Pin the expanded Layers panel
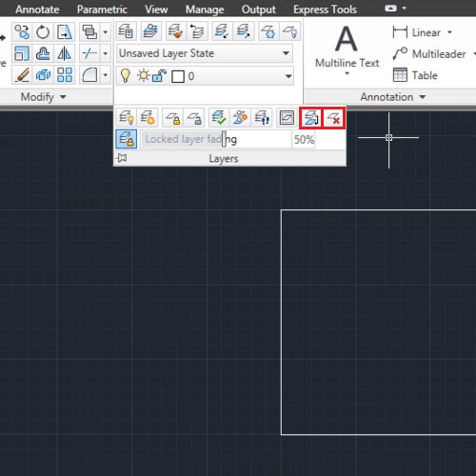The height and width of the screenshot is (476, 476). (122, 158)
